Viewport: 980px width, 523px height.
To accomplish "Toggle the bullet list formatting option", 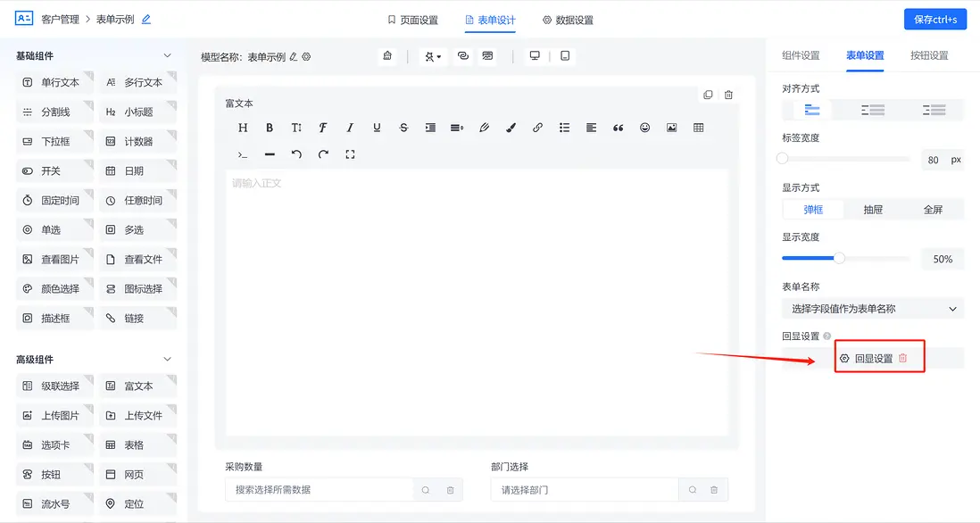I will 564,127.
